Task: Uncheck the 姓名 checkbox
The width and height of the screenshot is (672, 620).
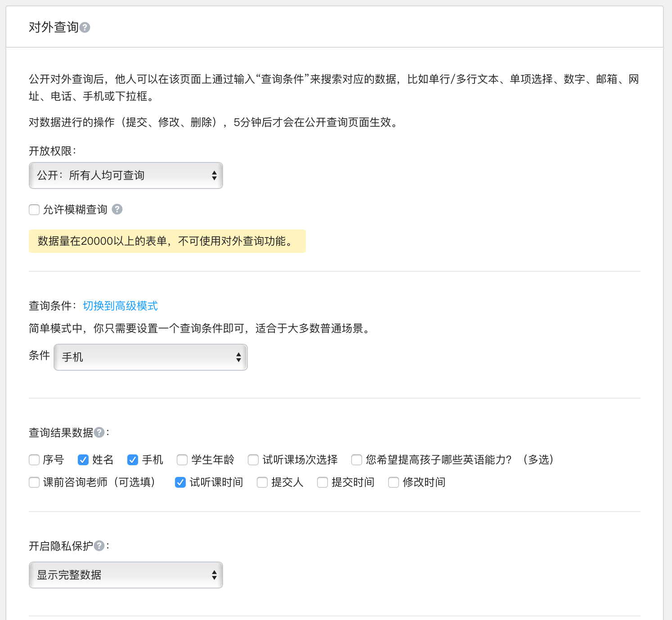Action: pos(83,460)
